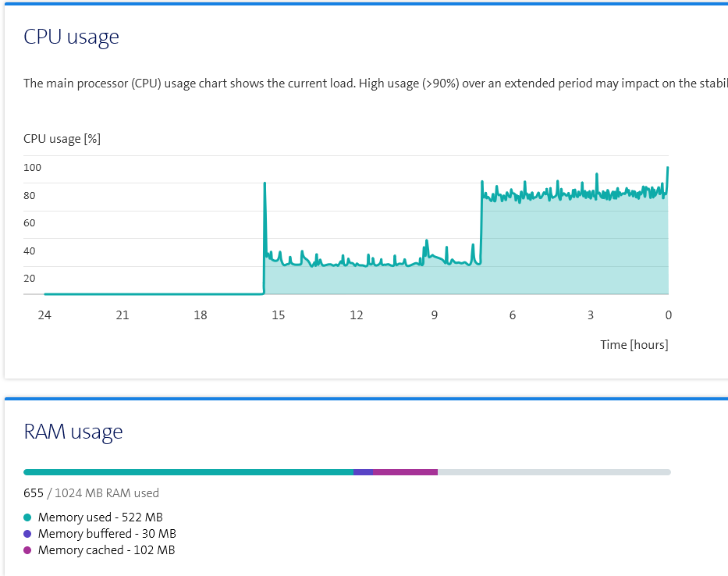This screenshot has width=728, height=576.
Task: Click the magenta Memory cached legend dot
Action: click(27, 550)
